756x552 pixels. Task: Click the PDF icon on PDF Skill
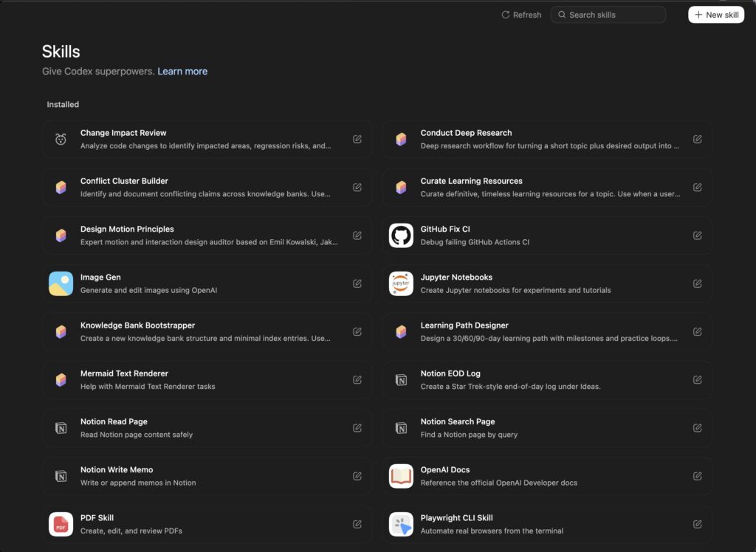[61, 523]
